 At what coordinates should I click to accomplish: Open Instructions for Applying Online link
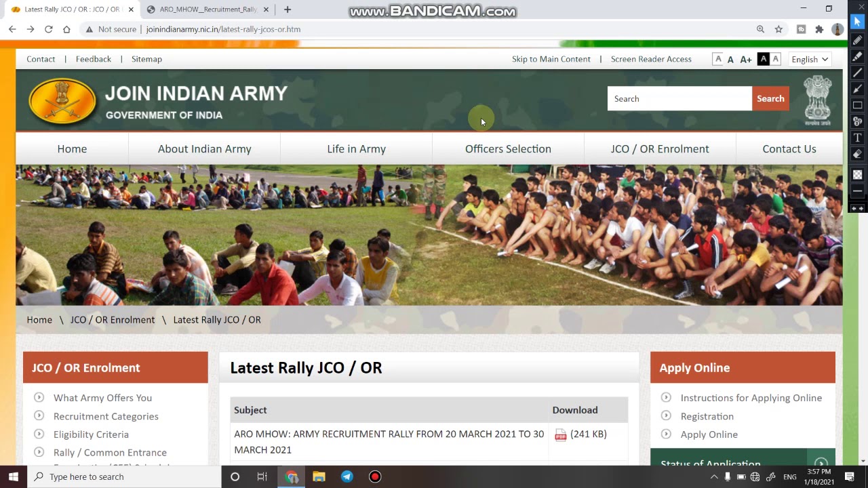(x=751, y=398)
